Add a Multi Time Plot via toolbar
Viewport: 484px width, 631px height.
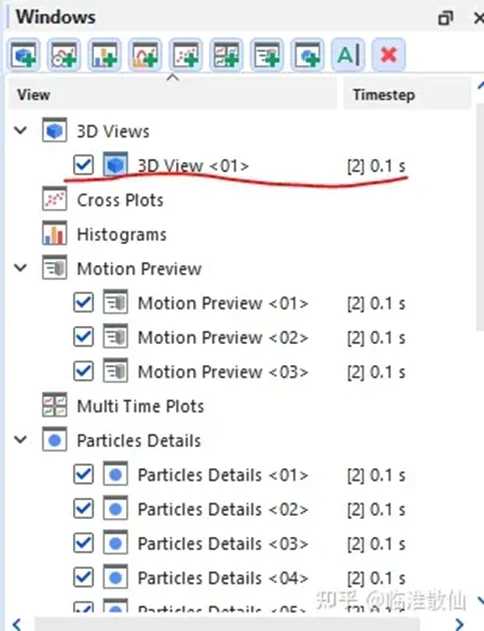[x=227, y=54]
